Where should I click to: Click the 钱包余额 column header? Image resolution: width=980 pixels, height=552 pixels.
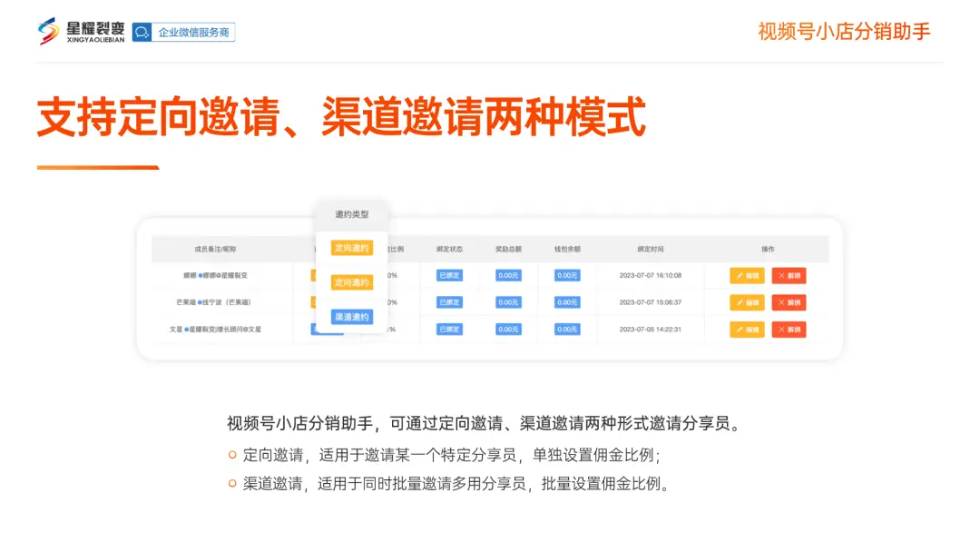[x=567, y=249]
